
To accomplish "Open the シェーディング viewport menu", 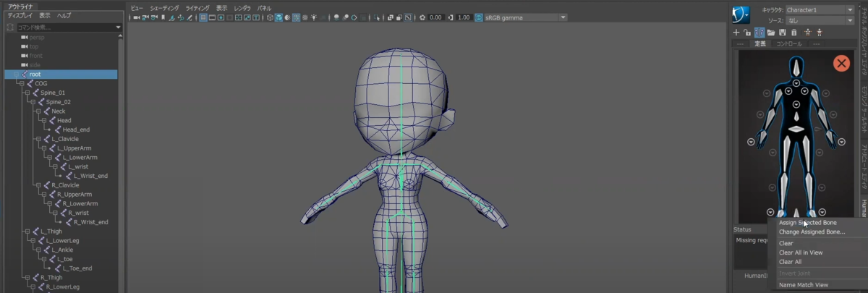I will pos(164,7).
